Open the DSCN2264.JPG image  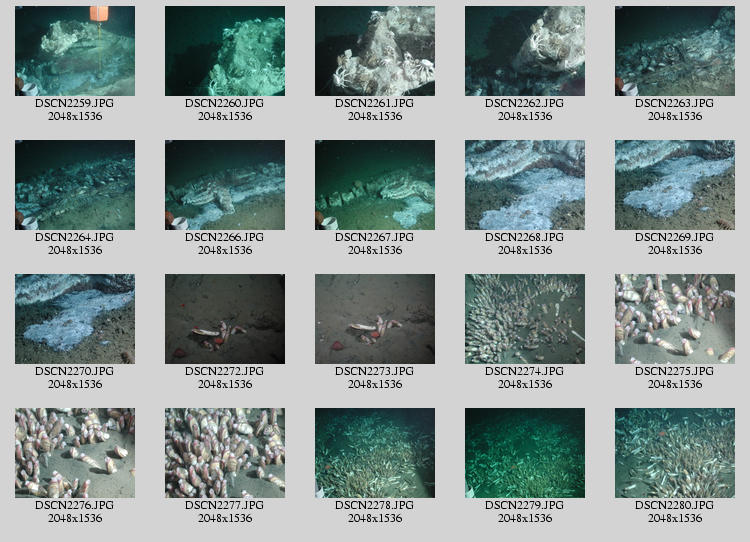click(x=75, y=185)
